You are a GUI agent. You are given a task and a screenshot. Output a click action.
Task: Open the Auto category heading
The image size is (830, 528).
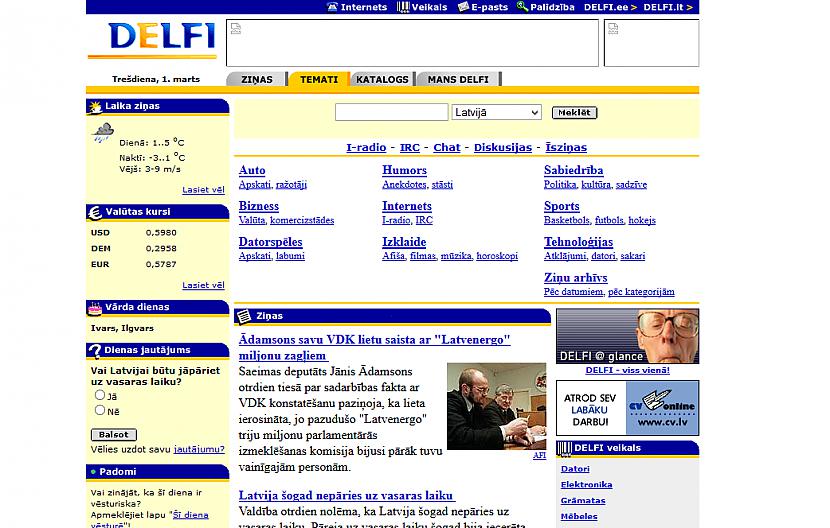252,170
